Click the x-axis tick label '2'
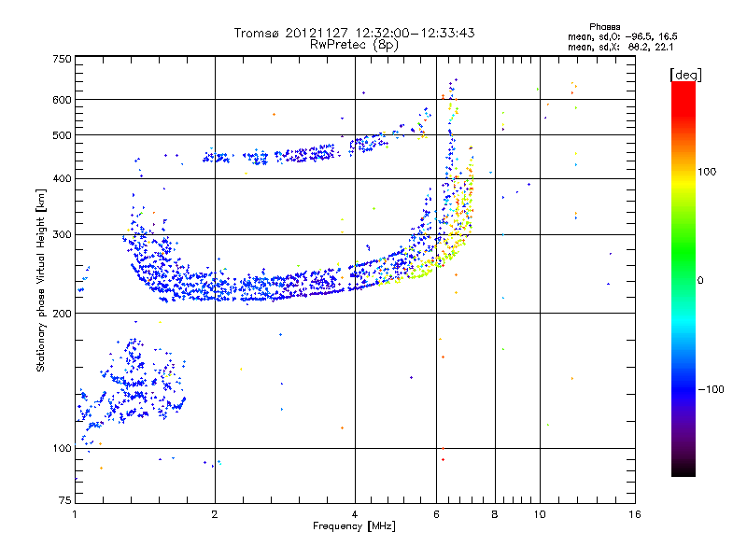Image resolution: width=747 pixels, height=560 pixels. point(215,514)
